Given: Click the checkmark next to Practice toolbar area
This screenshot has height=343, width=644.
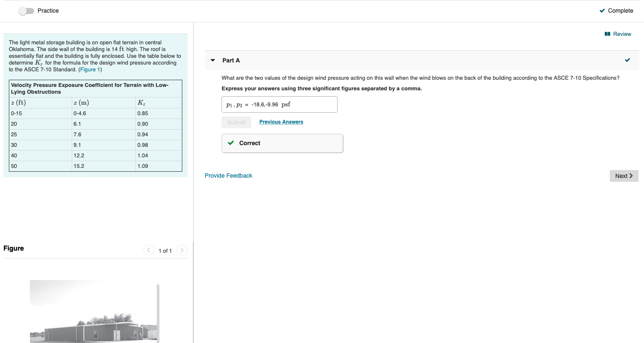Looking at the screenshot, I should 602,11.
